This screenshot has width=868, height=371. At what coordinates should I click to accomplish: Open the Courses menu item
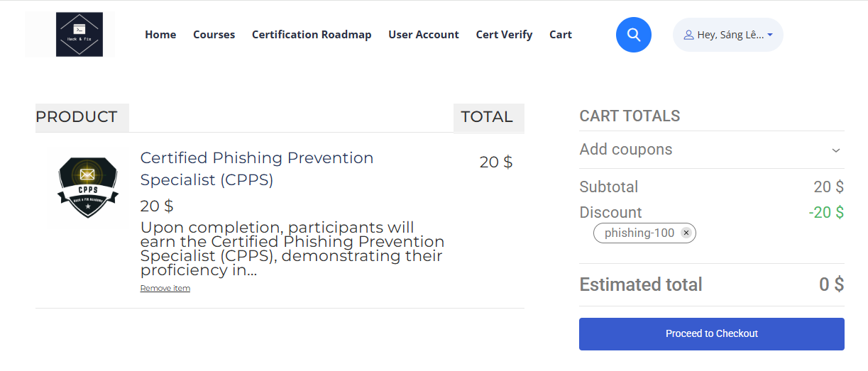point(214,35)
